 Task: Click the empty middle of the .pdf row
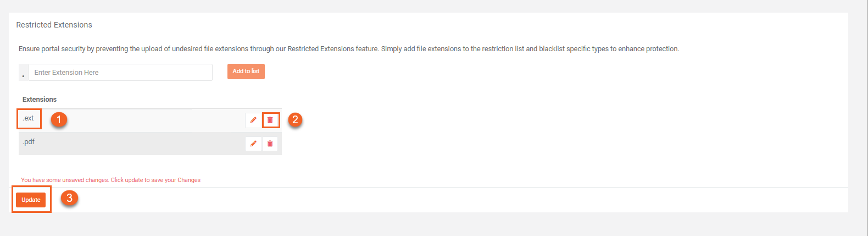coord(137,144)
